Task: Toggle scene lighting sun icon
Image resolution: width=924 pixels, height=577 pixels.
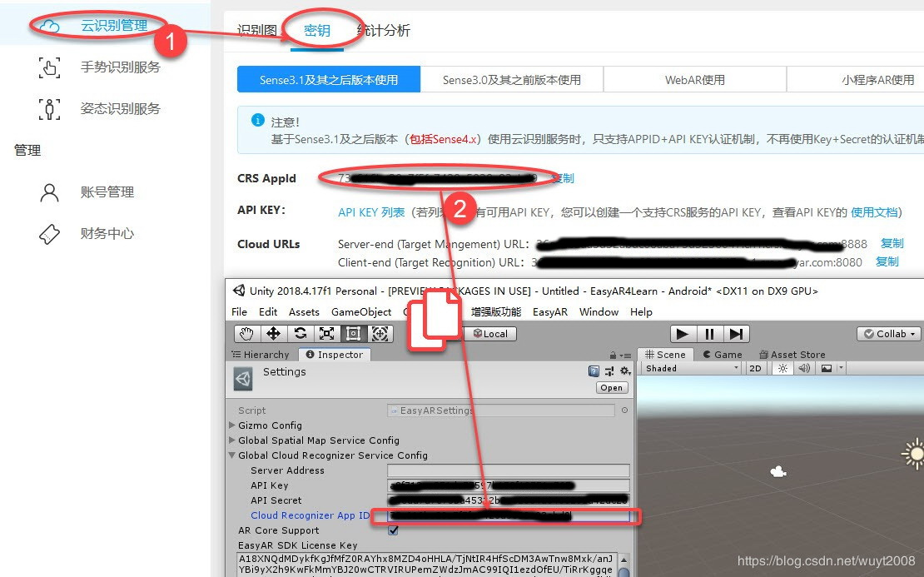Action: coord(782,368)
